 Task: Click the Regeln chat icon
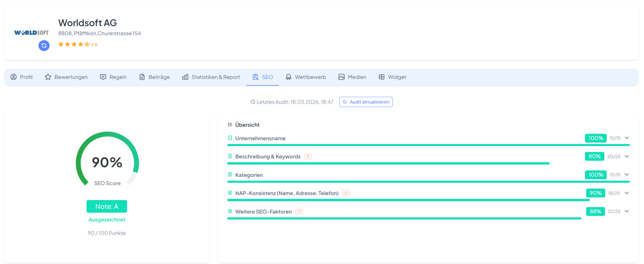click(x=103, y=77)
